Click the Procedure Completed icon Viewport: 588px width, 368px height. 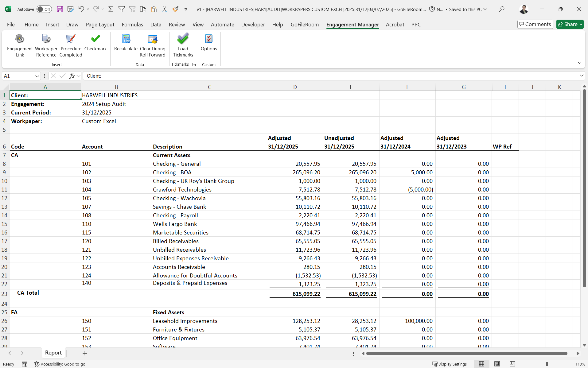point(71,45)
